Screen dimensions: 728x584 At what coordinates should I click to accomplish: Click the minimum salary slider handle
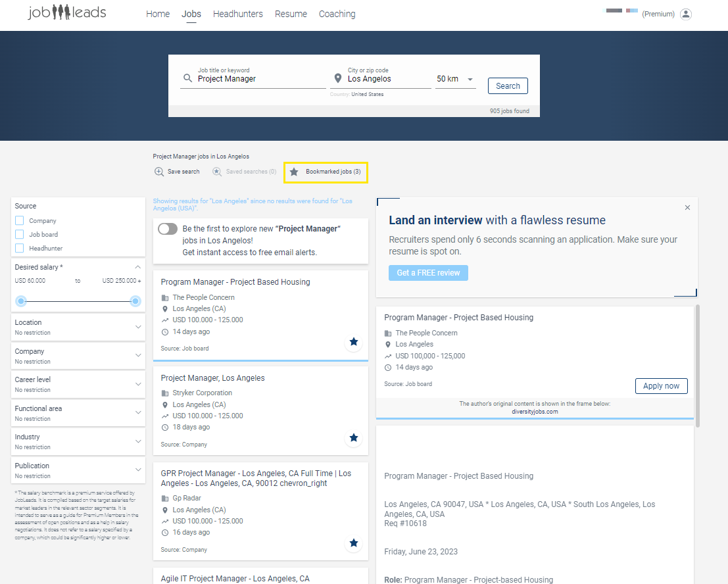tap(21, 301)
